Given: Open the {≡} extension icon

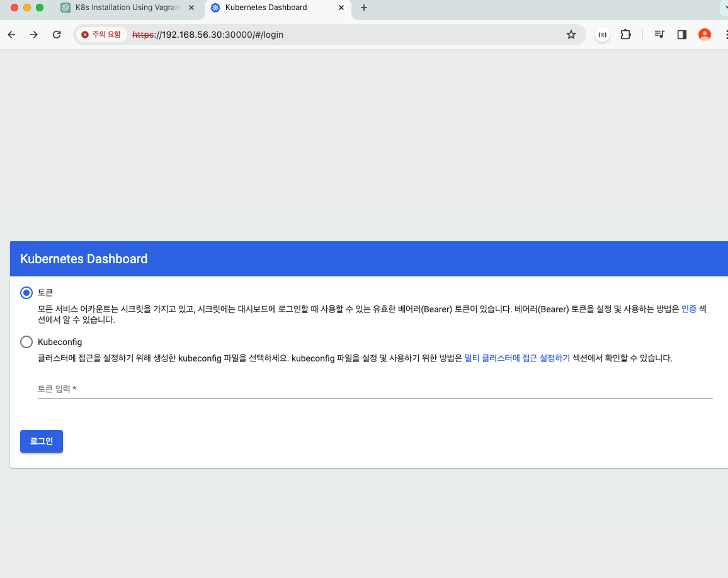Looking at the screenshot, I should point(603,35).
